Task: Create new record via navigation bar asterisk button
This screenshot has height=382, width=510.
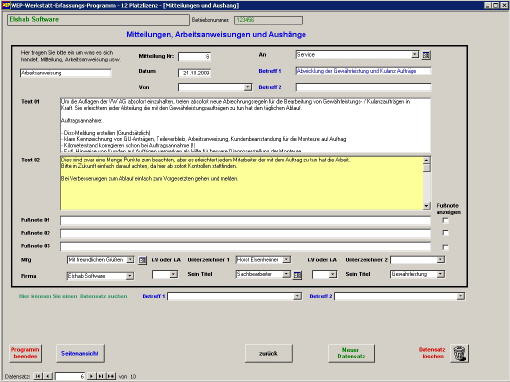Action: 111,376
